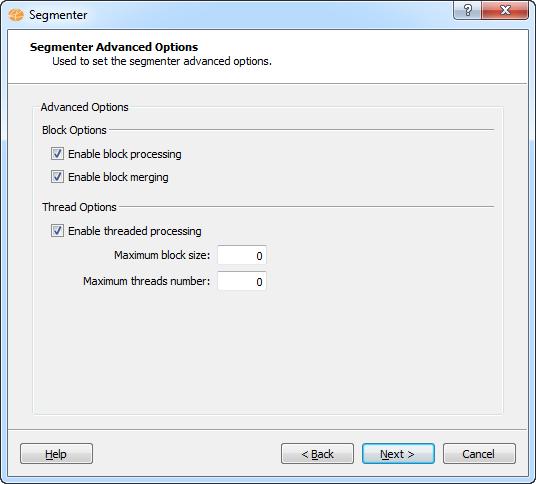The height and width of the screenshot is (484, 536).
Task: Toggle the Enable block merging checkbox
Action: 57,177
